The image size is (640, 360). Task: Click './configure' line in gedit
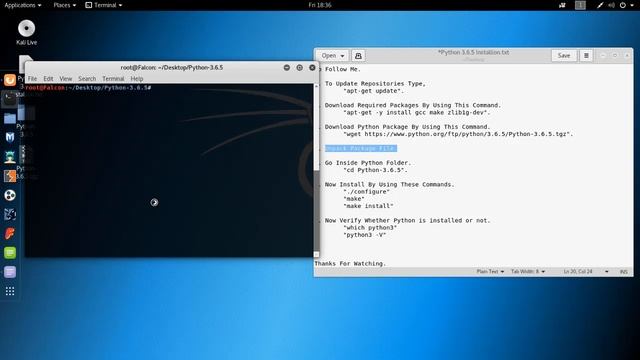pos(366,191)
